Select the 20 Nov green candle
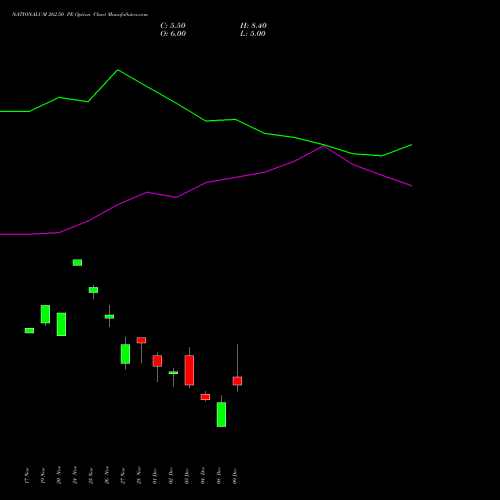 click(x=61, y=324)
